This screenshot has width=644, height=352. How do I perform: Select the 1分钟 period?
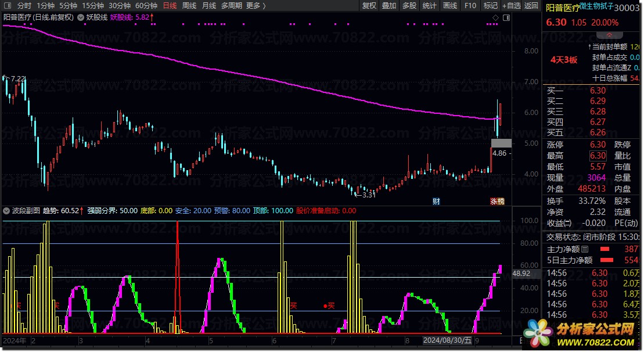45,6
